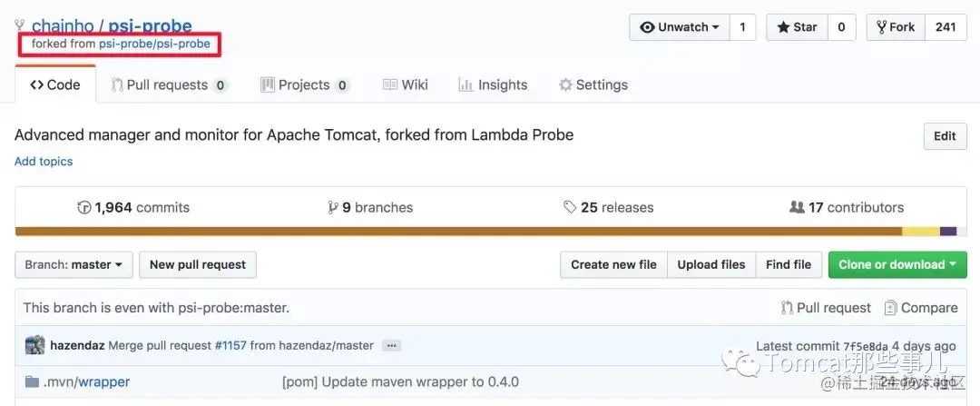Image resolution: width=980 pixels, height=406 pixels.
Task: Click the Compare icon
Action: pos(891,308)
